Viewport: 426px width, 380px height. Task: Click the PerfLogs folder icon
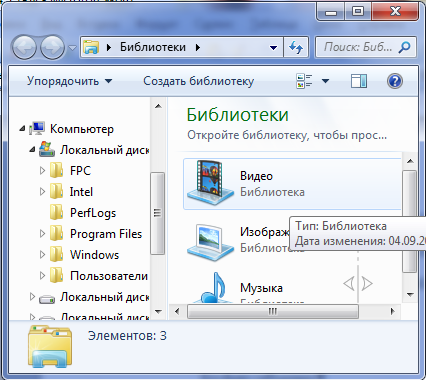pos(57,212)
